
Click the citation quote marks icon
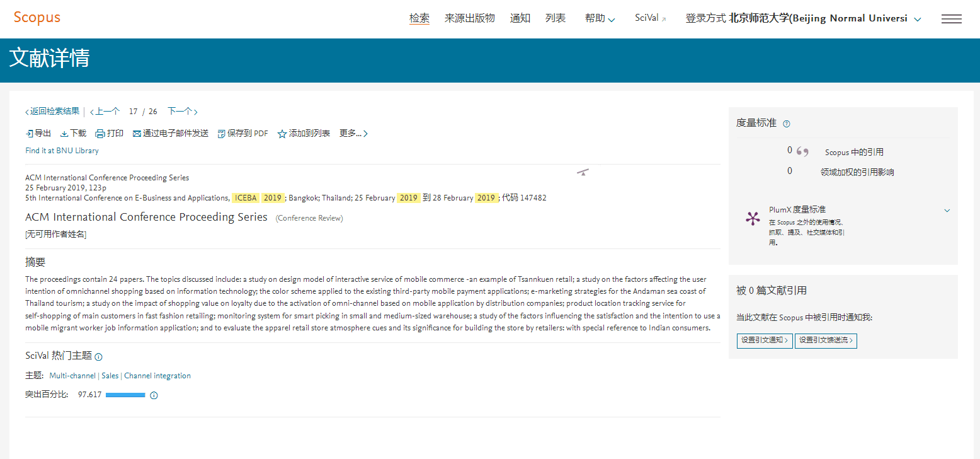[802, 151]
